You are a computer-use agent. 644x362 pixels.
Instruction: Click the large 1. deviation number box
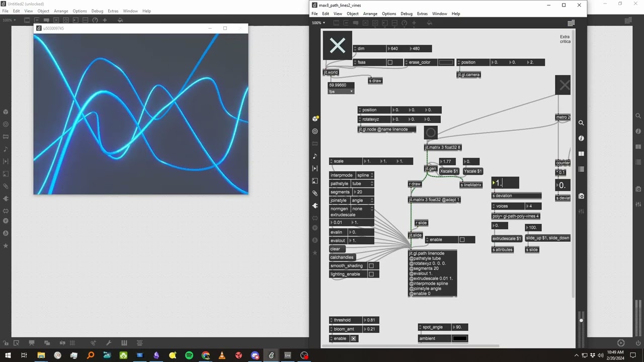pyautogui.click(x=505, y=183)
